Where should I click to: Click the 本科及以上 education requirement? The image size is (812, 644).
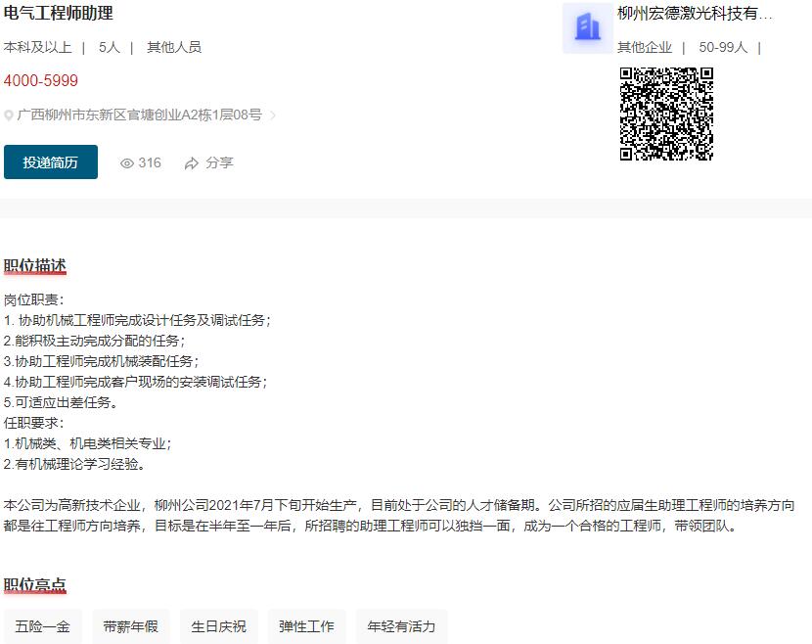(37, 47)
